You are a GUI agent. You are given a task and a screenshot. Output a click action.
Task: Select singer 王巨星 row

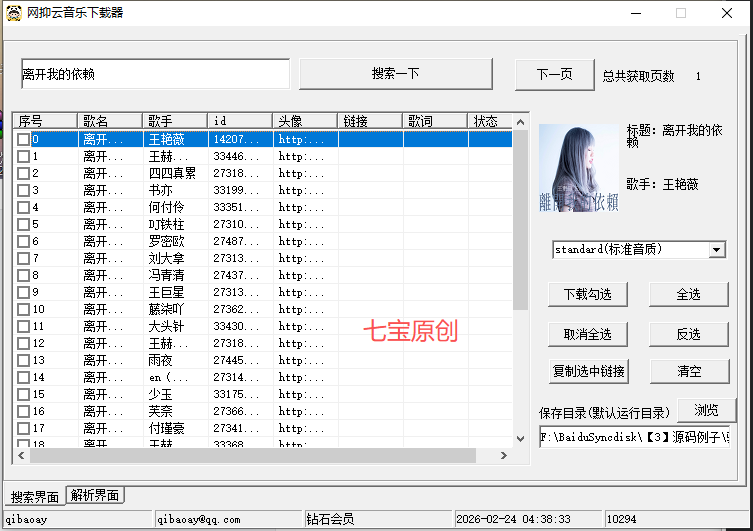pos(166,292)
